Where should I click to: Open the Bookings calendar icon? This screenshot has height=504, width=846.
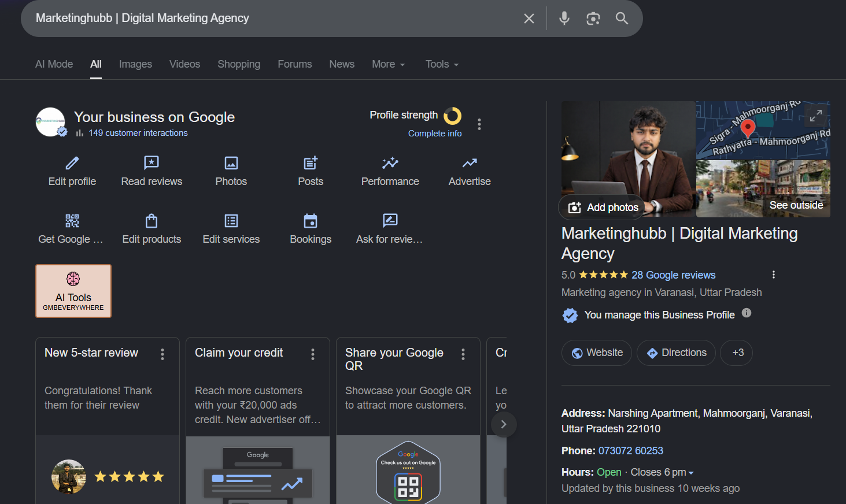click(311, 221)
